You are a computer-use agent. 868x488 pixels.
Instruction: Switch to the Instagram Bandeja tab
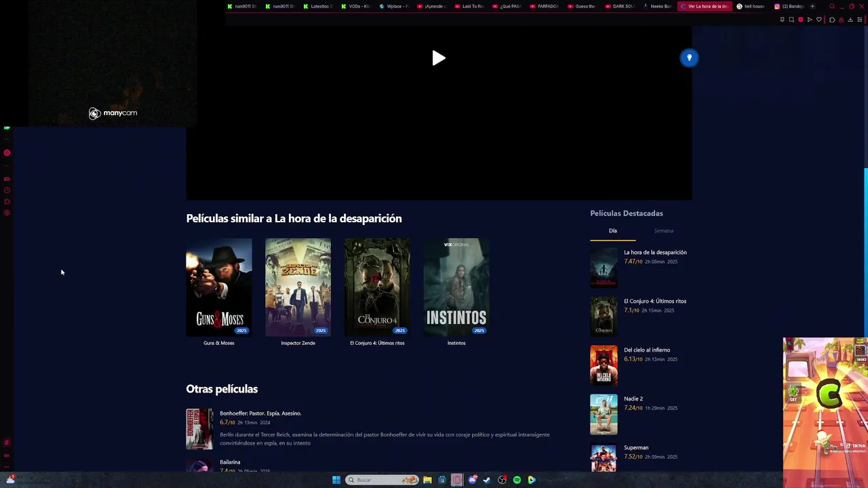pyautogui.click(x=789, y=6)
